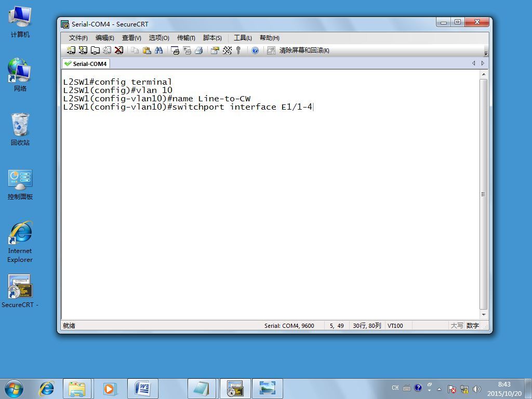Click the 回收站 recycle bin icon
Screen dimensions: 532x399
click(x=20, y=129)
